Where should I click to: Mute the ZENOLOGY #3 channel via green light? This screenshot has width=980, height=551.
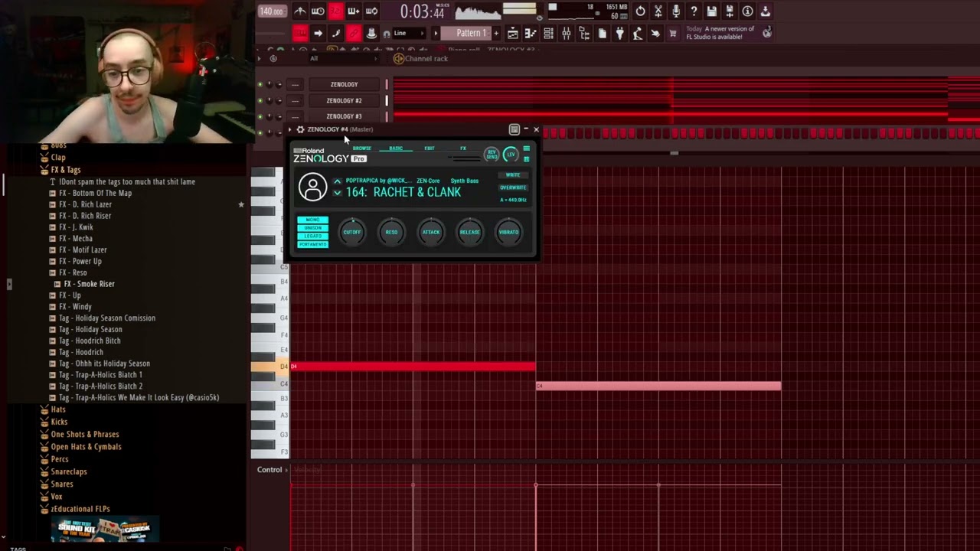click(x=260, y=116)
